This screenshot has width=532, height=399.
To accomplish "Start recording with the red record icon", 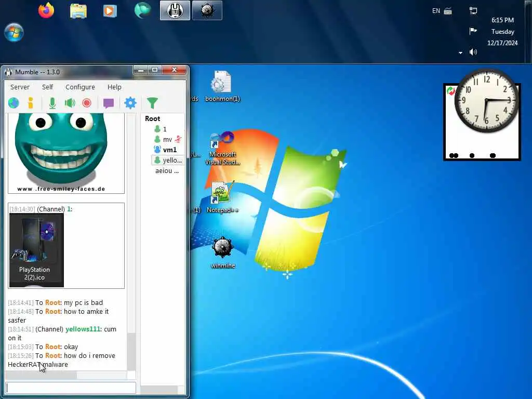I will (x=87, y=103).
